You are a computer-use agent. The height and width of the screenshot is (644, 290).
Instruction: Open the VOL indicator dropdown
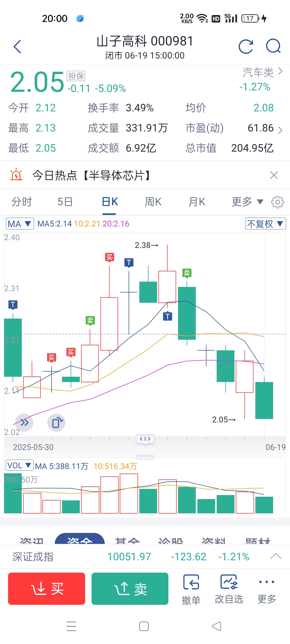(20, 465)
